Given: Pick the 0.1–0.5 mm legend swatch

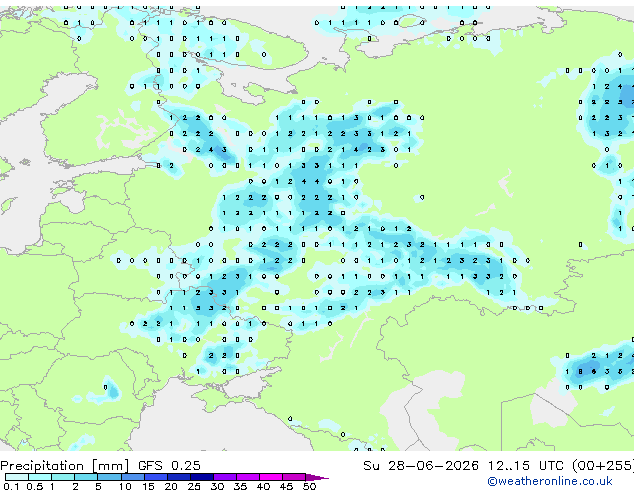Looking at the screenshot, I should [x=17, y=477].
